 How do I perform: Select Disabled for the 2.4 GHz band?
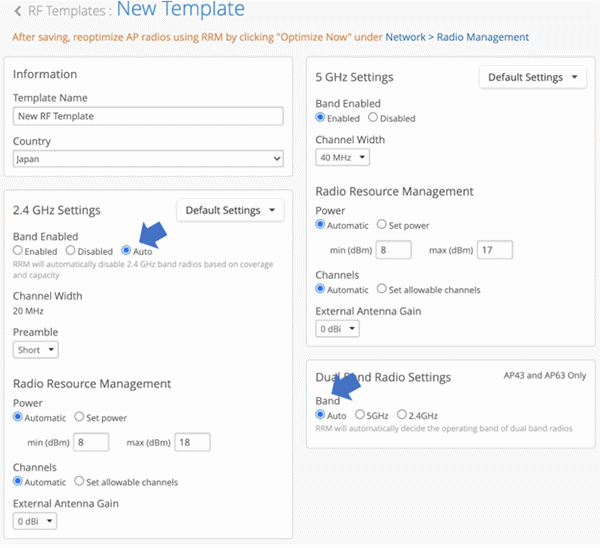[x=71, y=251]
